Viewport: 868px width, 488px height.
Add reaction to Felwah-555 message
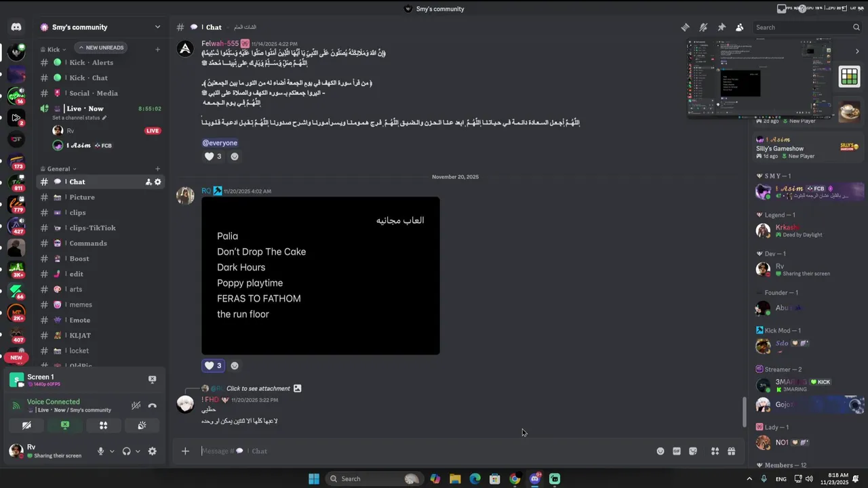tap(235, 157)
